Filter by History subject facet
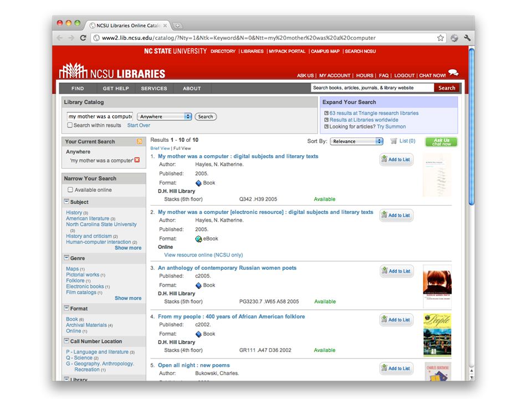Viewport: 532px width, 399px height. 74,212
